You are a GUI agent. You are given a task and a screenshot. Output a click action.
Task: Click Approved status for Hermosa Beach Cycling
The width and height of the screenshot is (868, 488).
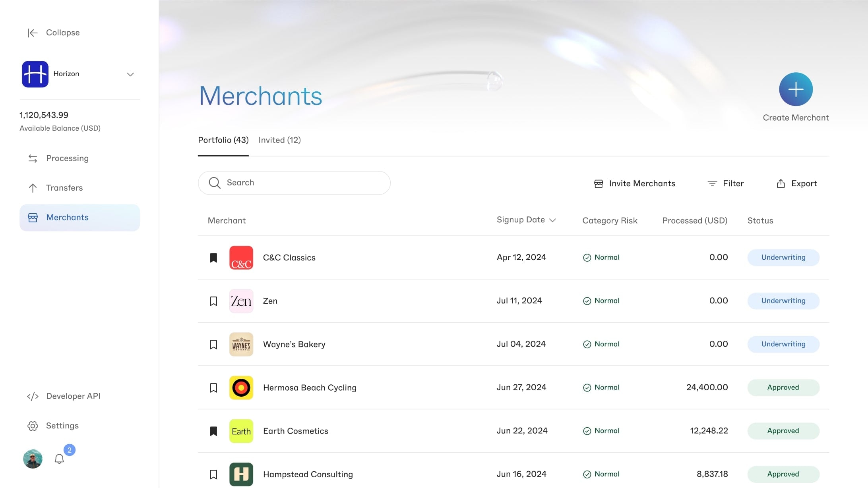783,388
